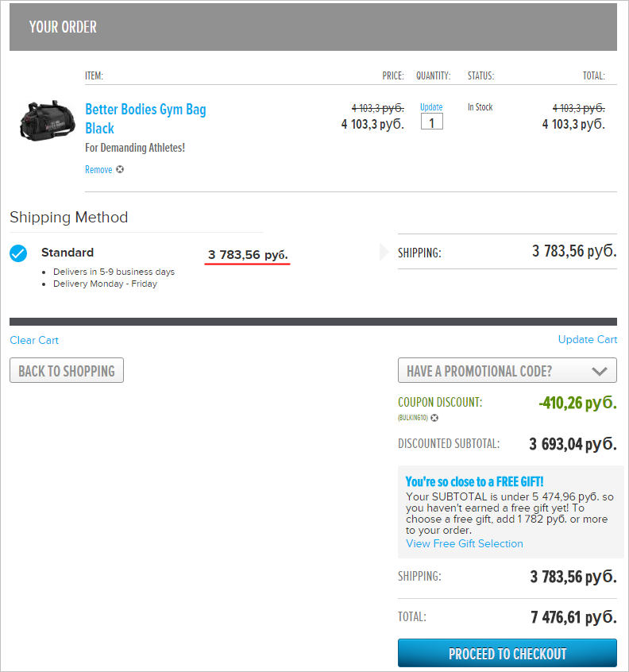Click the remove item X icon
This screenshot has width=629, height=672.
[120, 169]
